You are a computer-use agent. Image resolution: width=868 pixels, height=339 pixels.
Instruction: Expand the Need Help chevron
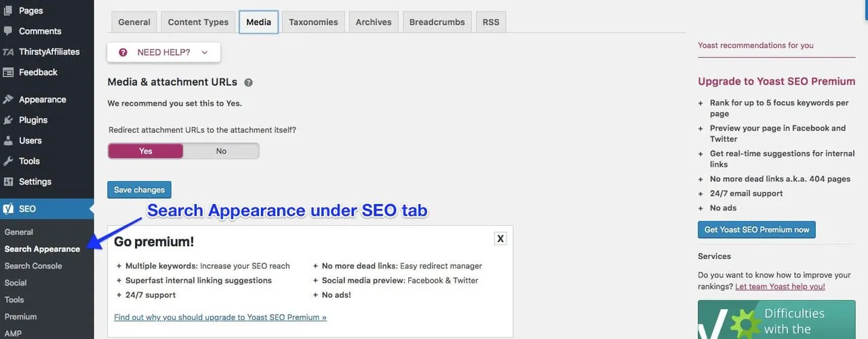(x=205, y=52)
